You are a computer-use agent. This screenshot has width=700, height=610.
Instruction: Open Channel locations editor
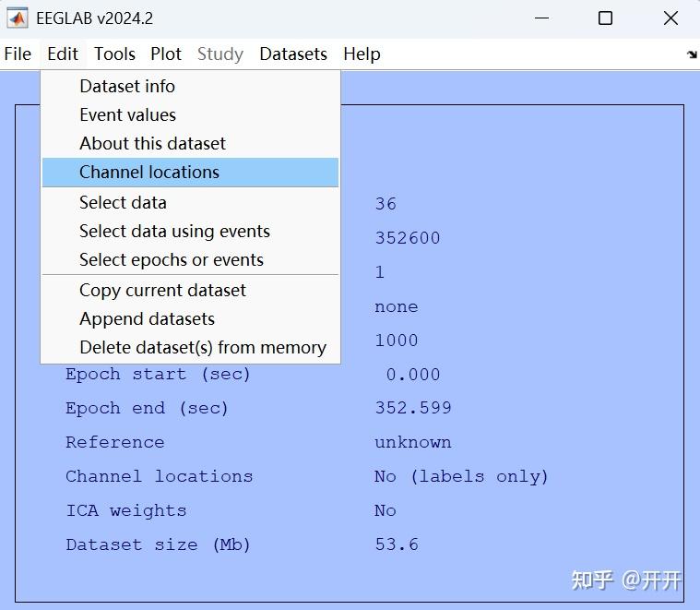pyautogui.click(x=191, y=172)
